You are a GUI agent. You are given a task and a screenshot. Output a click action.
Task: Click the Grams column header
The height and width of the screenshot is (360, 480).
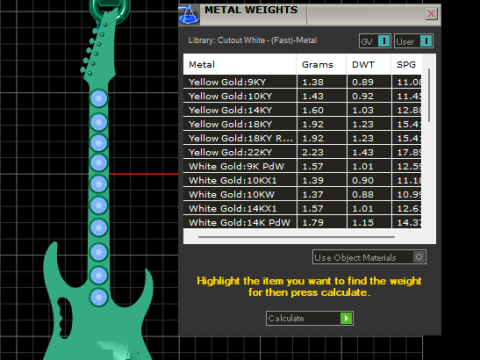coord(321,64)
